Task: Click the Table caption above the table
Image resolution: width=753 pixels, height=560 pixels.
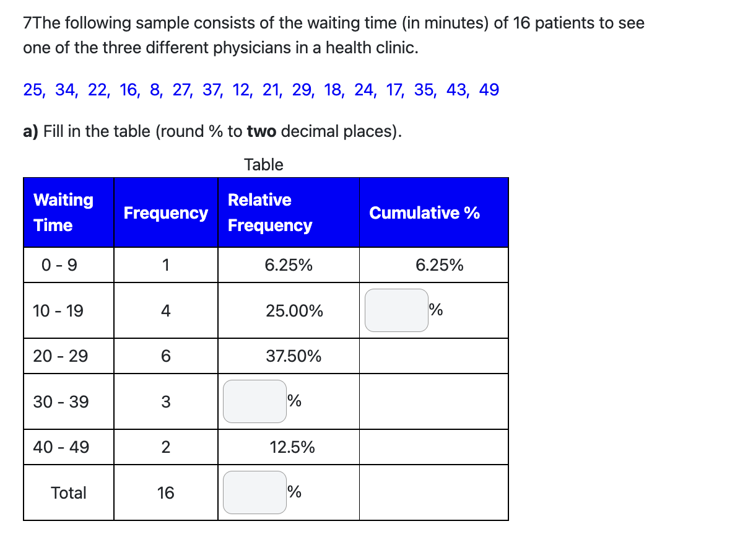Action: 264,165
